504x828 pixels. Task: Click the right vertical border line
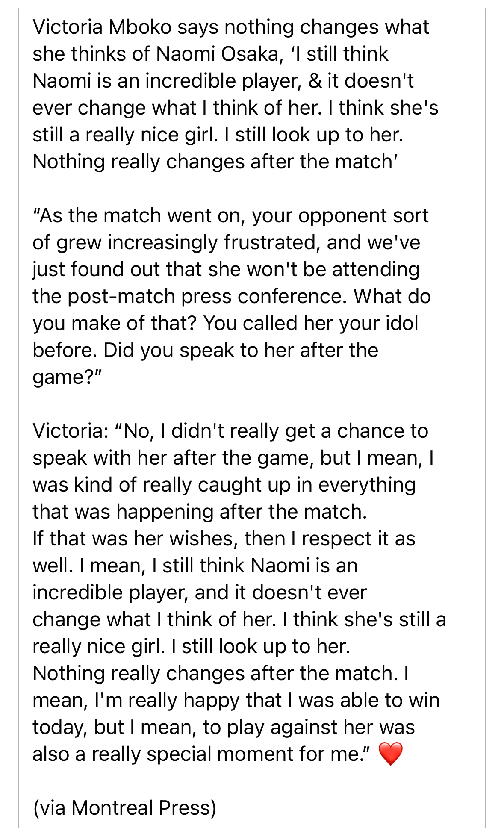point(485,414)
